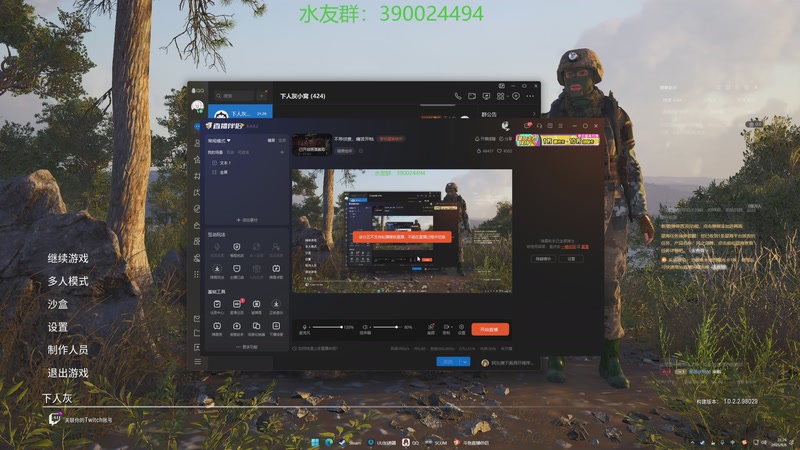Open the screen share icon in QQ
Viewport: 800px width, 450px height.
(x=486, y=96)
